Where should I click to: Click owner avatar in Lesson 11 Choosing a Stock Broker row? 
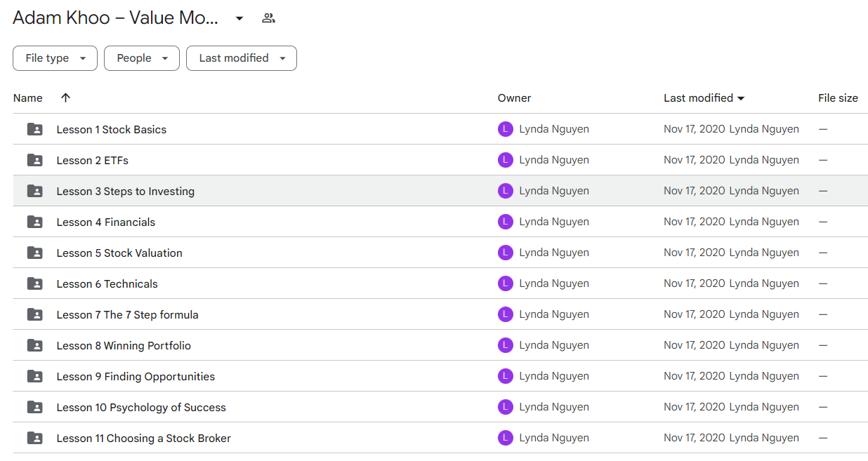click(x=506, y=438)
